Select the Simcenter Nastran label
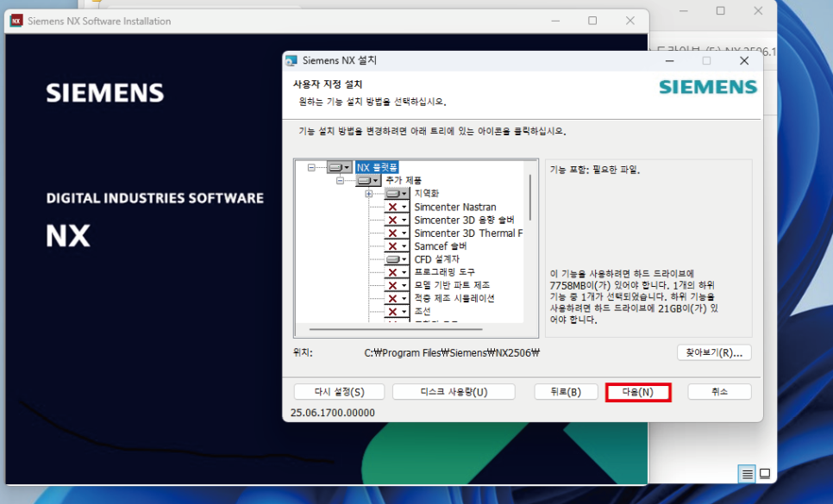 (455, 207)
